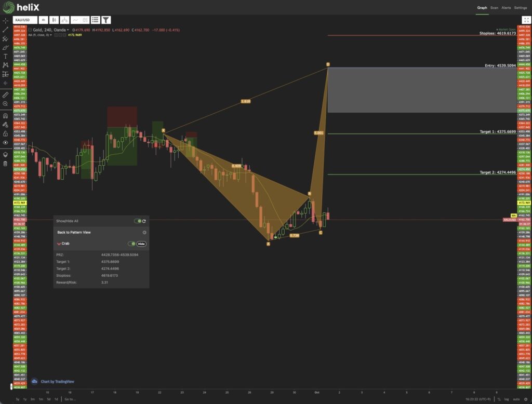Select the trend line drawing tool

(x=5, y=30)
